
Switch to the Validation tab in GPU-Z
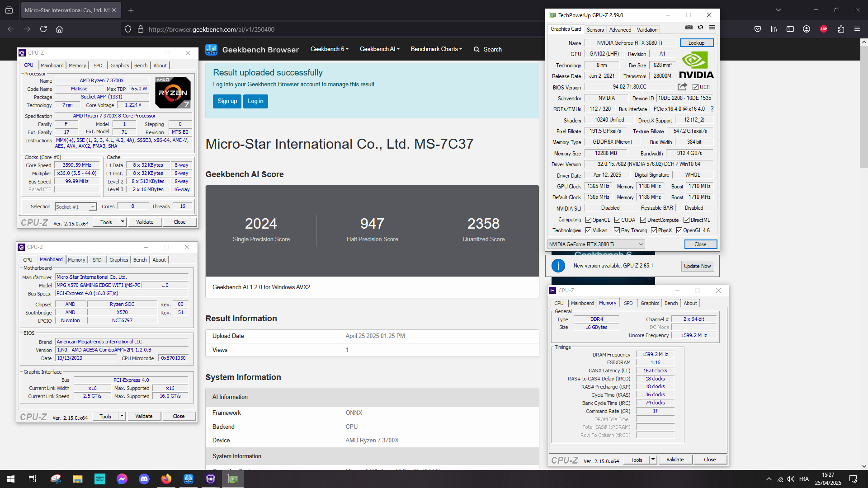click(647, 30)
